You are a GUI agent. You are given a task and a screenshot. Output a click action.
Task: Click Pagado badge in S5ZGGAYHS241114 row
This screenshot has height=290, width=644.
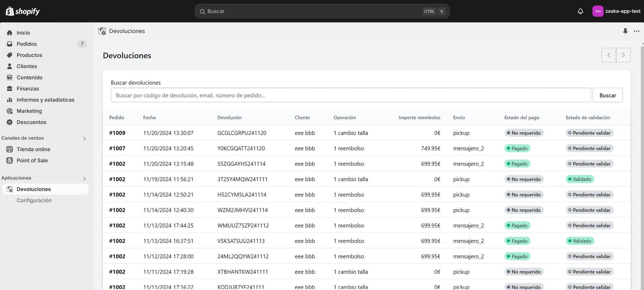(x=517, y=164)
